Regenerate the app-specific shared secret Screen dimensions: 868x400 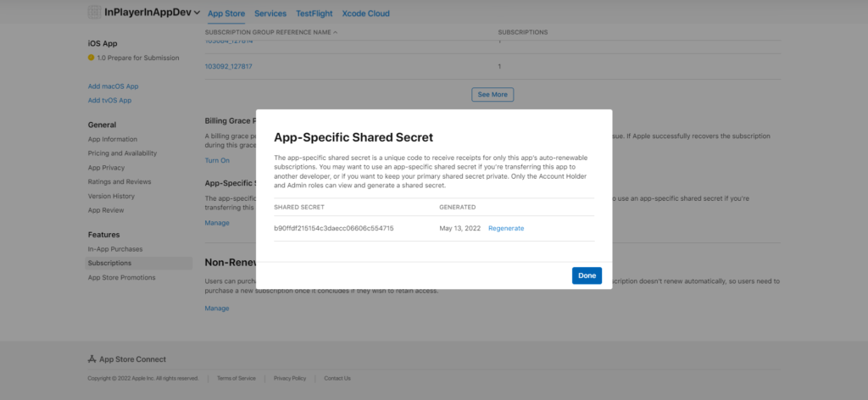click(506, 228)
